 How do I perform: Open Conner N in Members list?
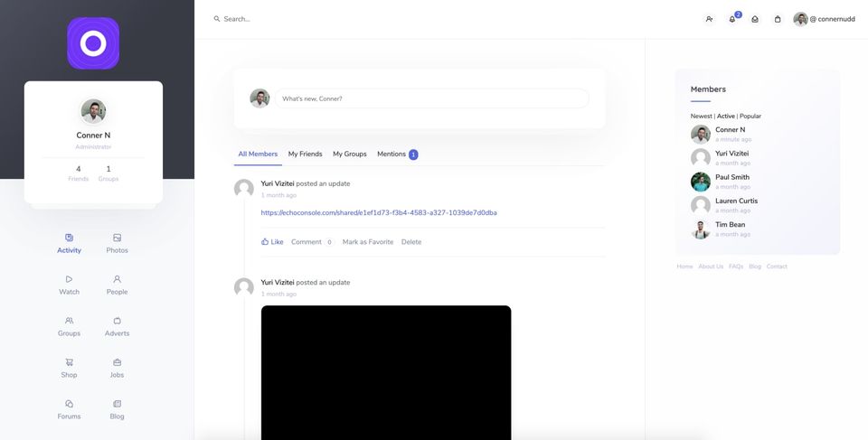[x=731, y=129]
